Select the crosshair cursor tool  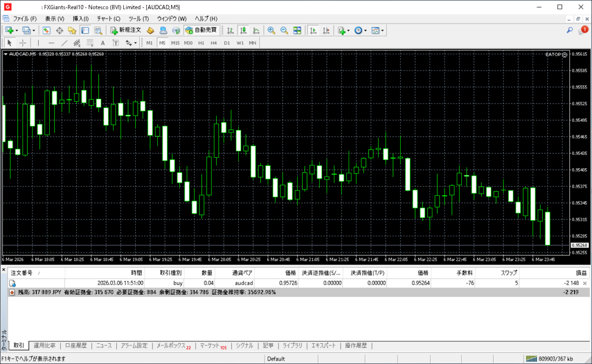pos(23,43)
